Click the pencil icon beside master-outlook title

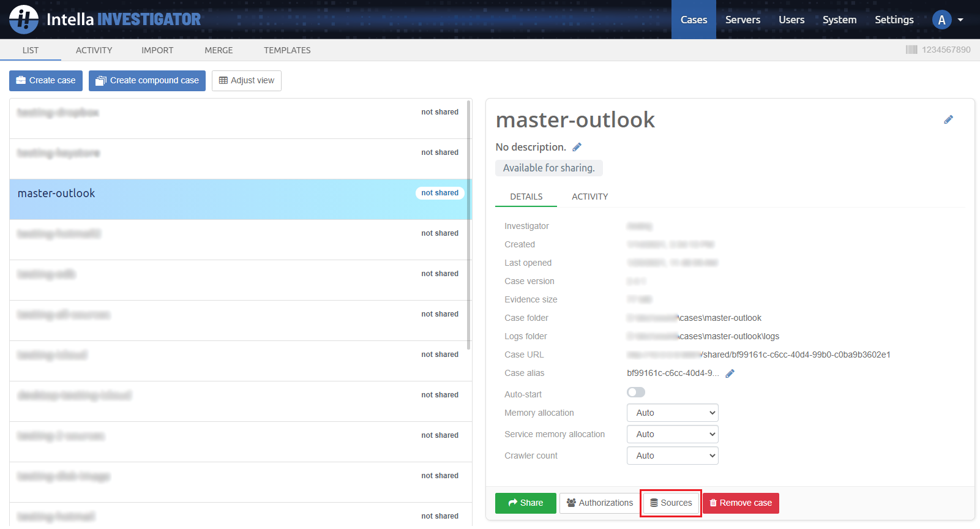pos(948,119)
